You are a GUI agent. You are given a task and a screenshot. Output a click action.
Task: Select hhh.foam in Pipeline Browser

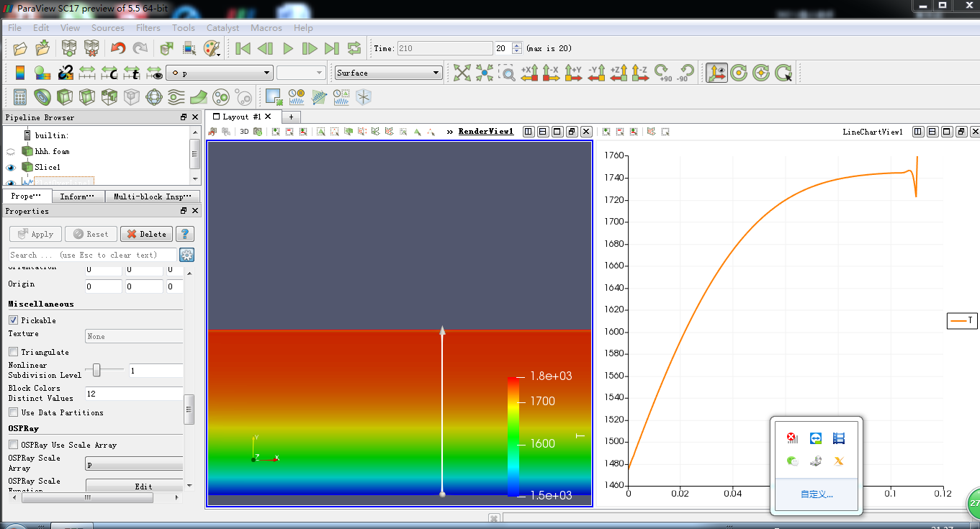tap(52, 152)
